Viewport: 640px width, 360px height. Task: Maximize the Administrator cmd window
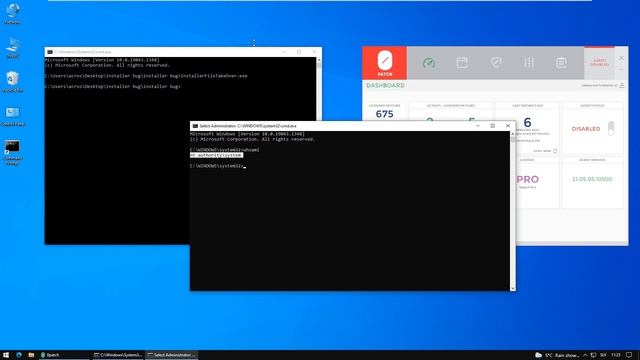pos(493,126)
